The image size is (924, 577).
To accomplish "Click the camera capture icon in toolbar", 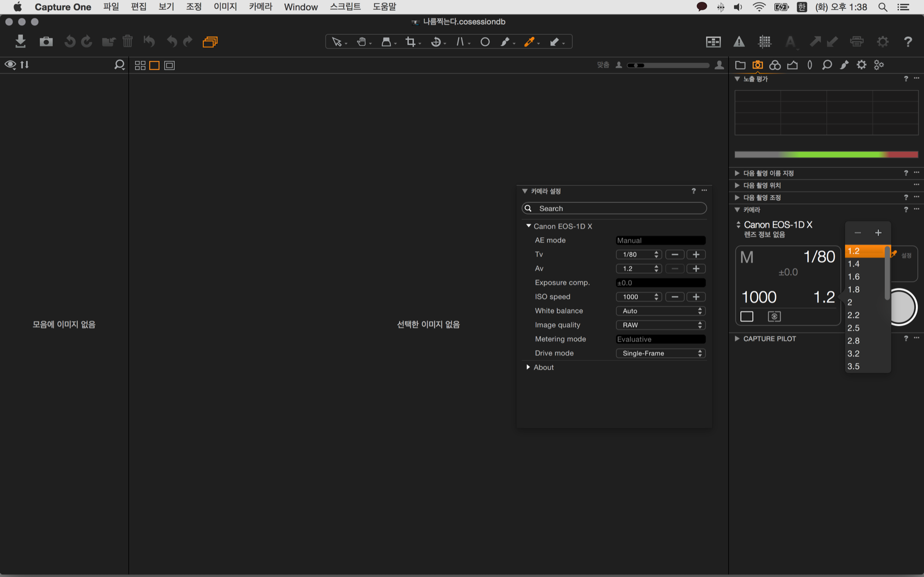I will (x=46, y=41).
